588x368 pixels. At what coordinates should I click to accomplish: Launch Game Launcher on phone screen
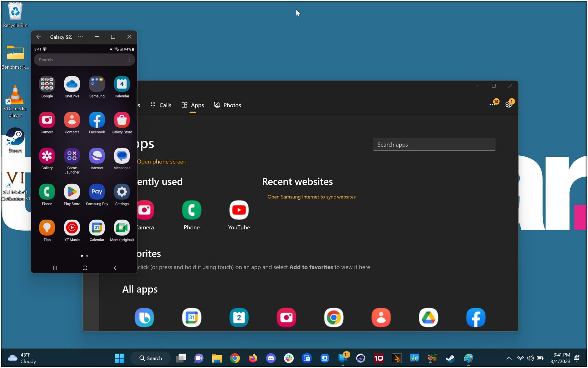click(72, 156)
